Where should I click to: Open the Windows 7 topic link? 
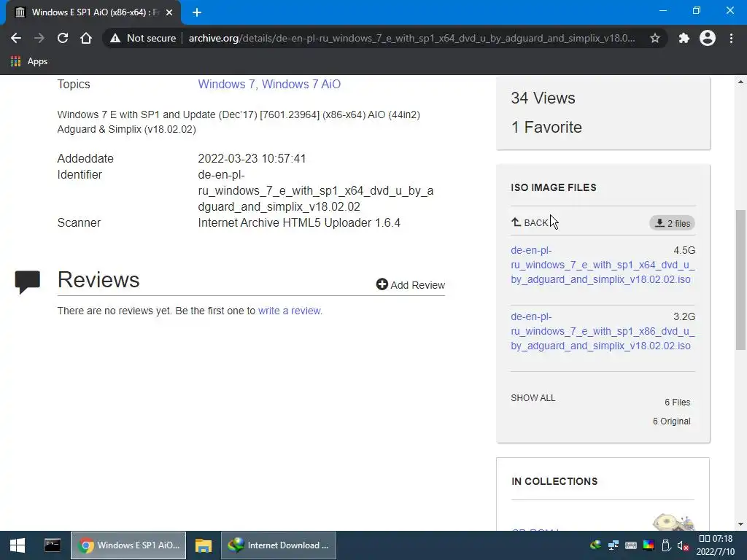pyautogui.click(x=228, y=85)
